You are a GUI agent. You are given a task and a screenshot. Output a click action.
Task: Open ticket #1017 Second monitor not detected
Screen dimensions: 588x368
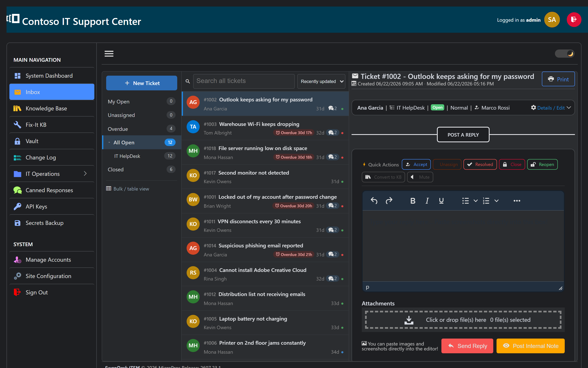[265, 177]
